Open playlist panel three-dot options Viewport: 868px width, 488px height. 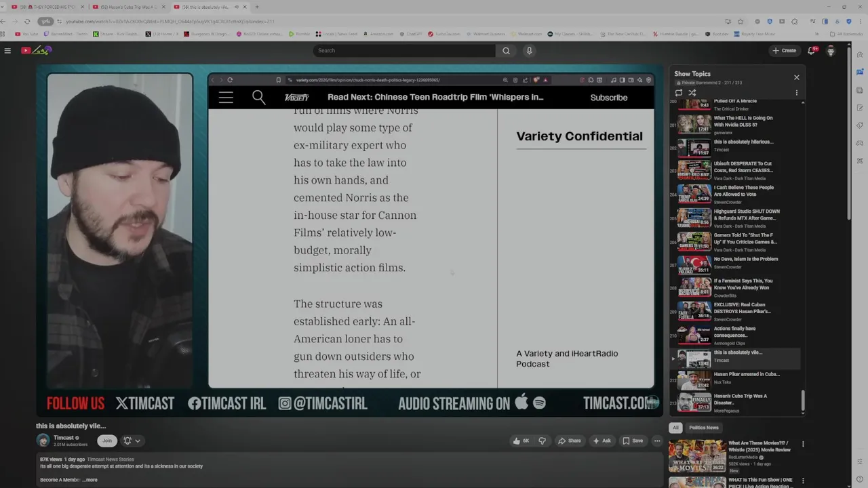[x=797, y=93]
